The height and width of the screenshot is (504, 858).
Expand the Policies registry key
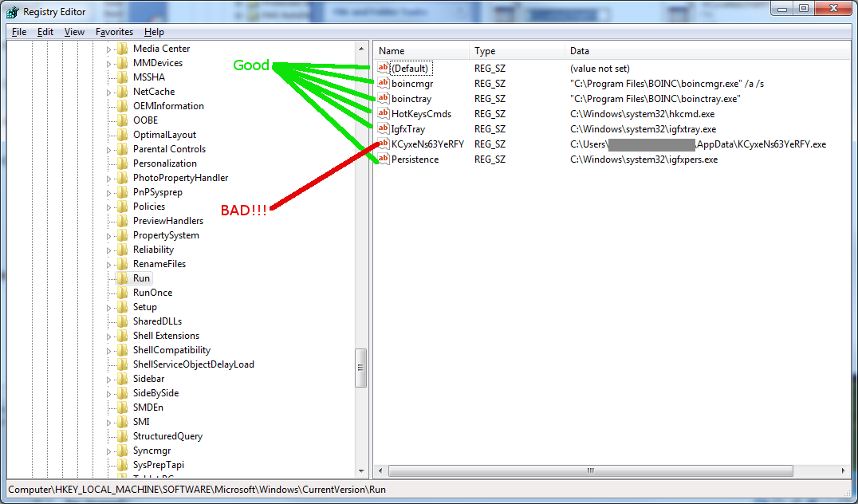110,207
